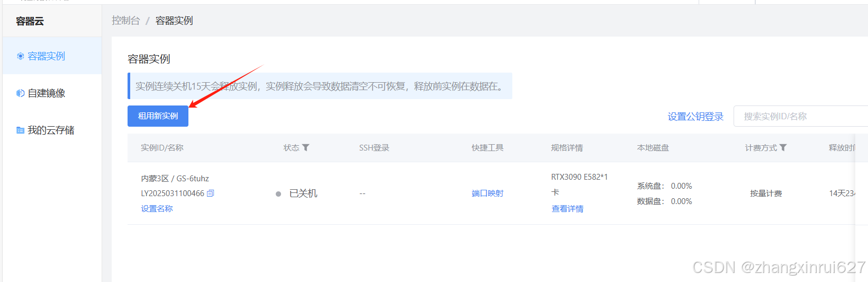The width and height of the screenshot is (868, 282).
Task: Click the SSH登录 column header
Action: (x=374, y=148)
